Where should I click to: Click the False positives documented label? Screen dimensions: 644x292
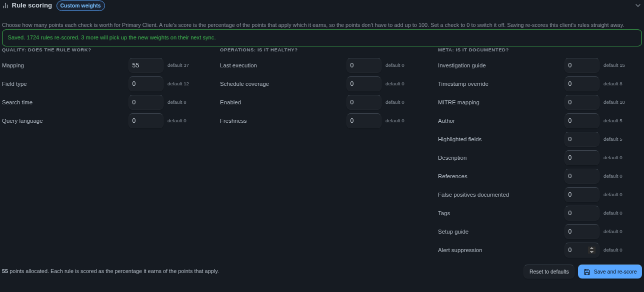tap(473, 195)
